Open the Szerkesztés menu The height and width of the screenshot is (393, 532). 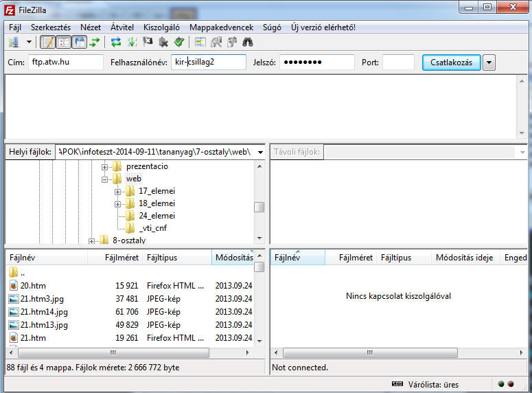(x=51, y=27)
